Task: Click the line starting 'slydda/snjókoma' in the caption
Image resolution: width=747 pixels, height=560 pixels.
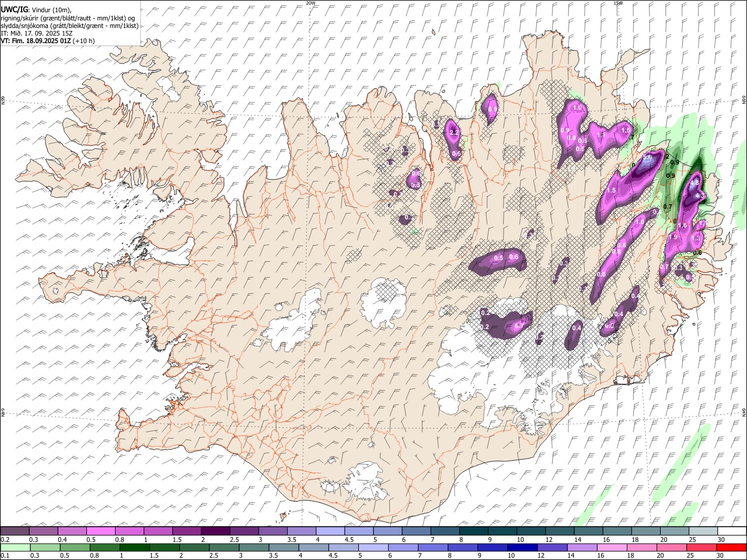Action: click(x=69, y=26)
